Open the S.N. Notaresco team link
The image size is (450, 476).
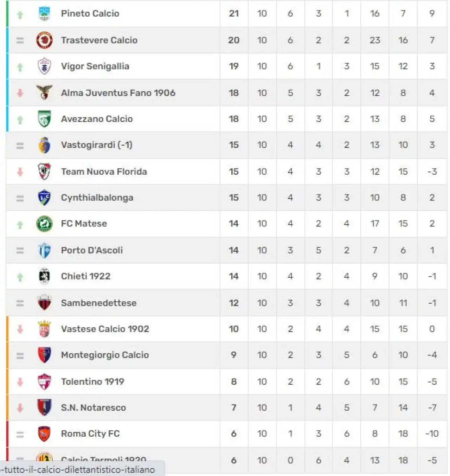point(94,407)
